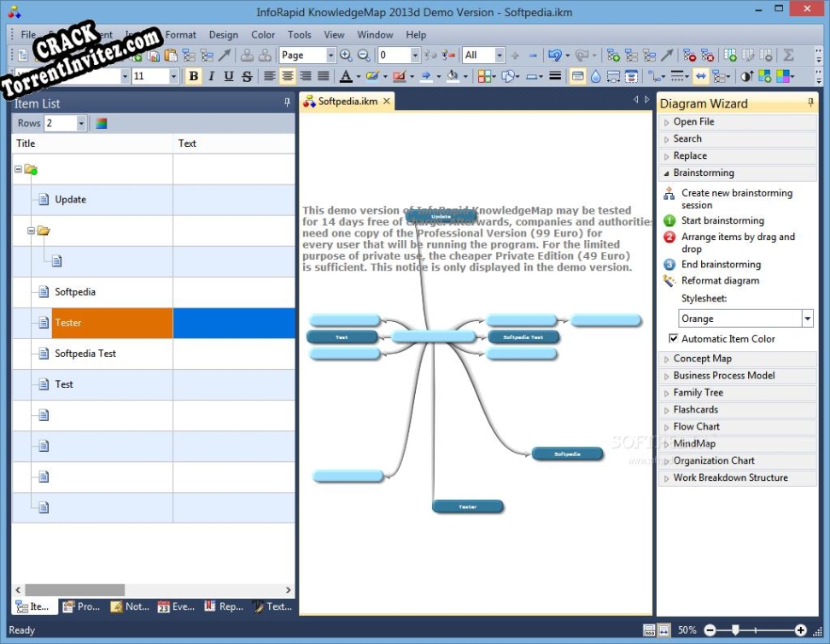Image resolution: width=830 pixels, height=644 pixels.
Task: Click Create new brainstorming session
Action: click(x=739, y=198)
